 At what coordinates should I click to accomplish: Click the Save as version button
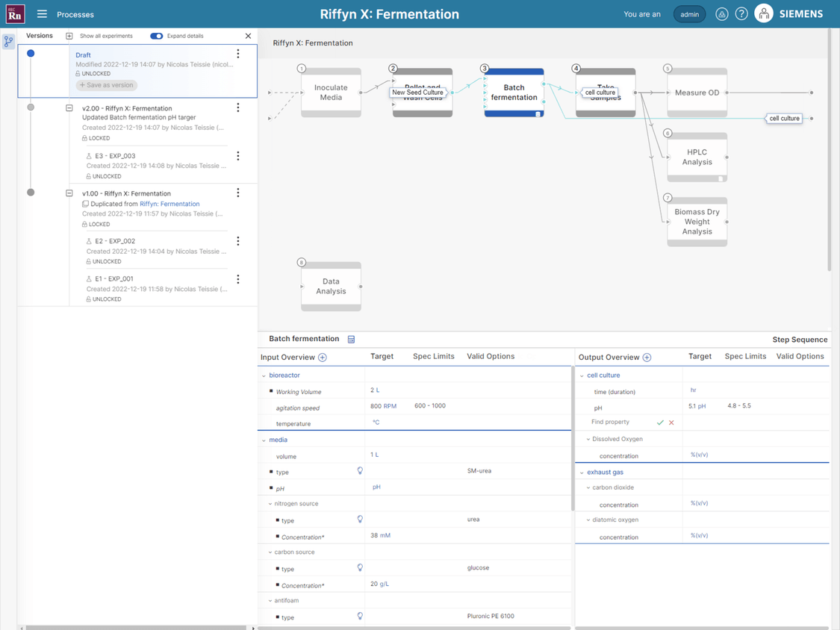106,85
